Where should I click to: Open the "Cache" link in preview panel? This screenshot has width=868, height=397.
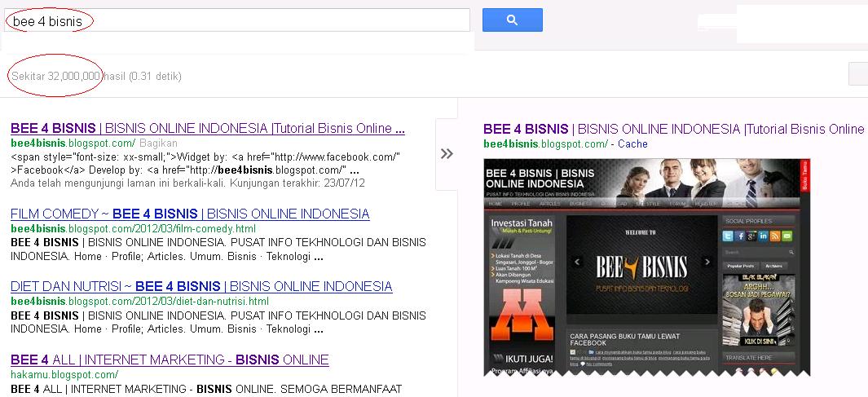[x=632, y=144]
